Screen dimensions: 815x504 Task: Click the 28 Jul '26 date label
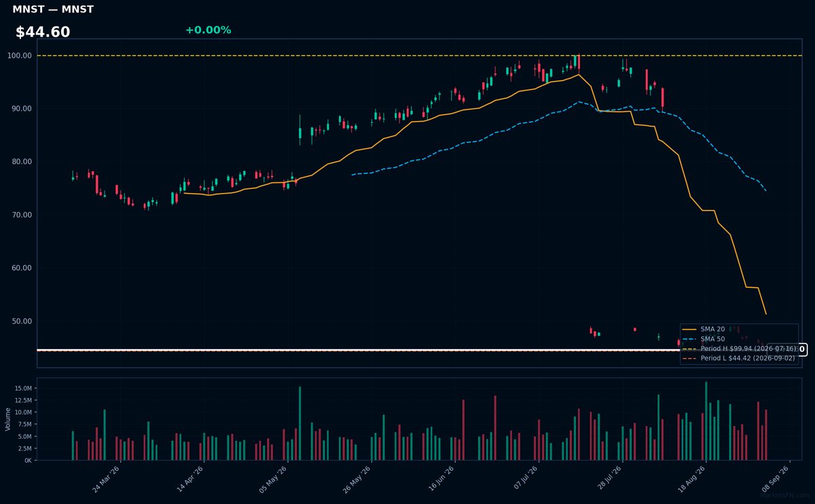tap(609, 480)
